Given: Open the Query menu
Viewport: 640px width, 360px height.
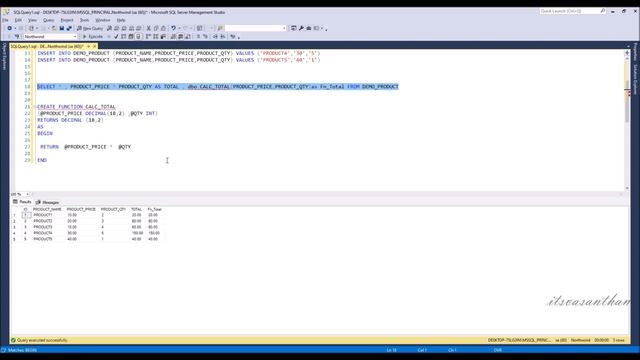Looking at the screenshot, I should click(x=48, y=20).
